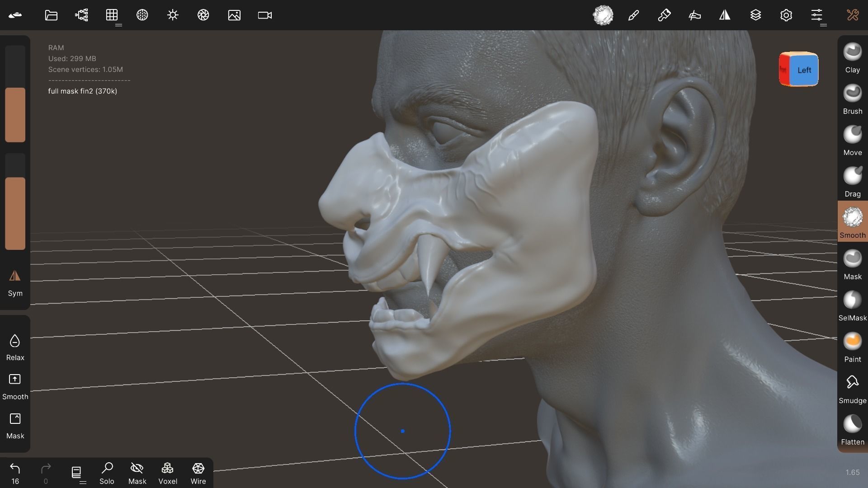
Task: Adjust the upper radius slider
Action: tap(15, 94)
